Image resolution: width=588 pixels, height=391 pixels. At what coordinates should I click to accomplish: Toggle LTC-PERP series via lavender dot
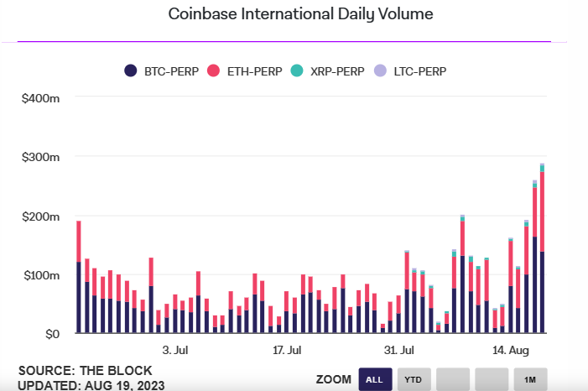380,70
